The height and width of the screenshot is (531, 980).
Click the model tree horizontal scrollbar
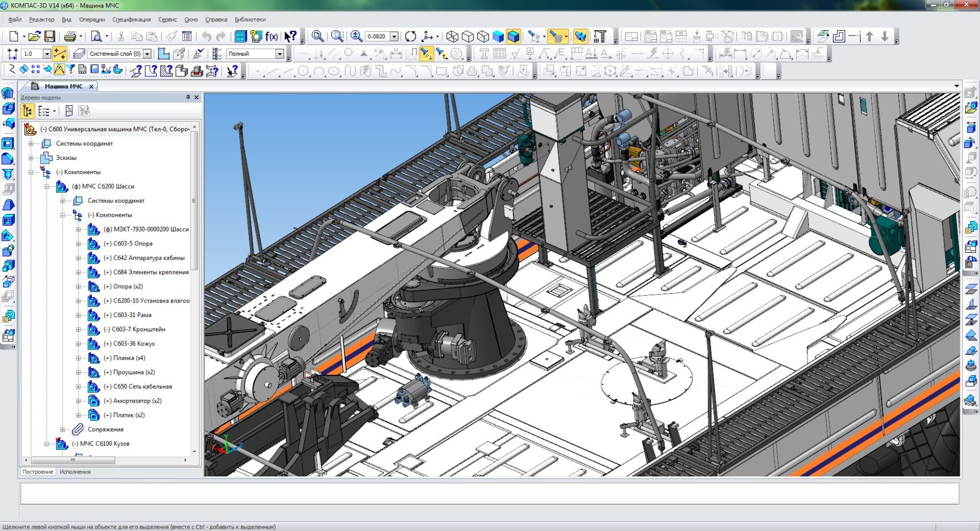click(x=73, y=460)
